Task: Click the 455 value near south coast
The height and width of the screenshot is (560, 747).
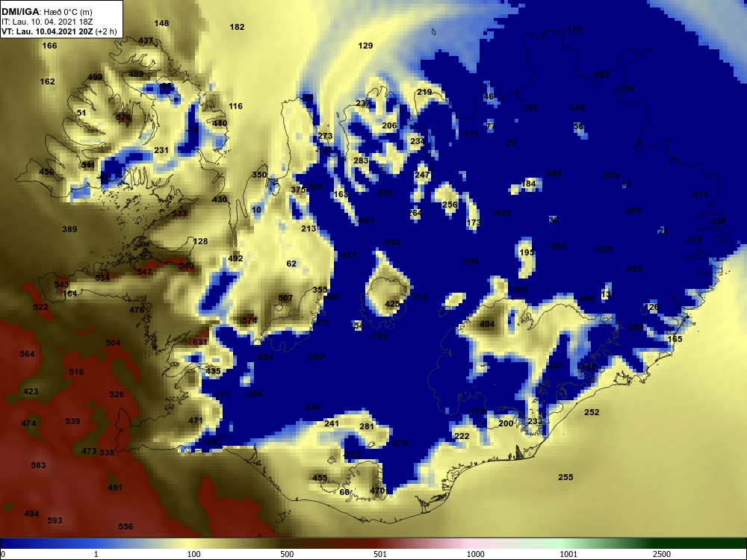Action: click(x=320, y=478)
